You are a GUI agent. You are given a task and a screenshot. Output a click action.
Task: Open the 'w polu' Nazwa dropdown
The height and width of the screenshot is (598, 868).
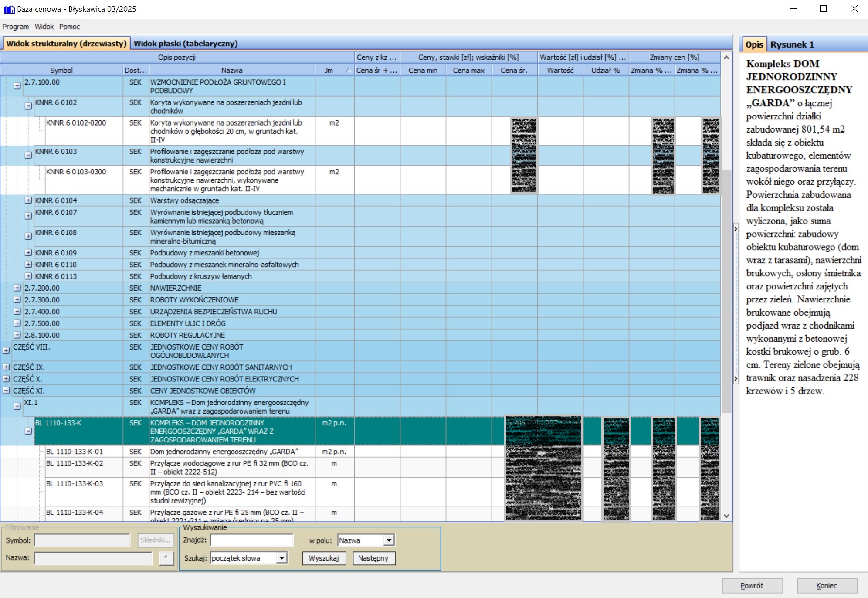(x=389, y=540)
